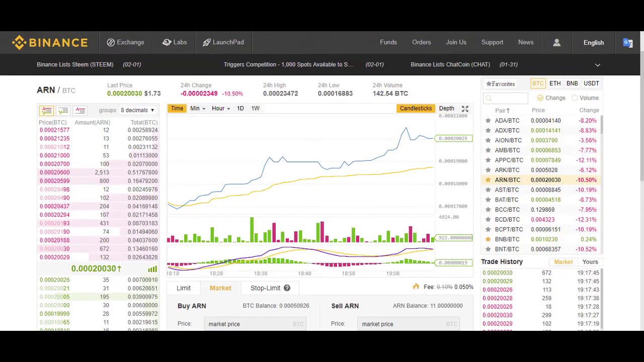Click the Binance logo
The height and width of the screenshot is (362, 644).
[50, 43]
